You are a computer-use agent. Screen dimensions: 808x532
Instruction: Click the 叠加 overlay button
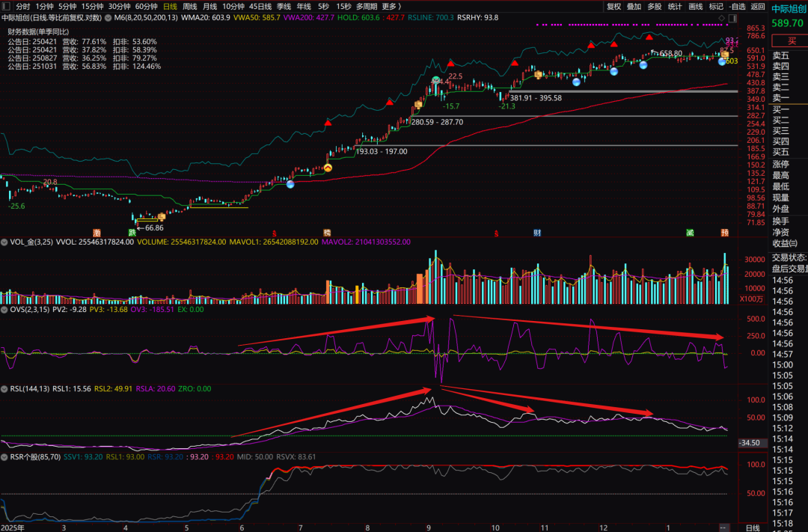(x=634, y=7)
